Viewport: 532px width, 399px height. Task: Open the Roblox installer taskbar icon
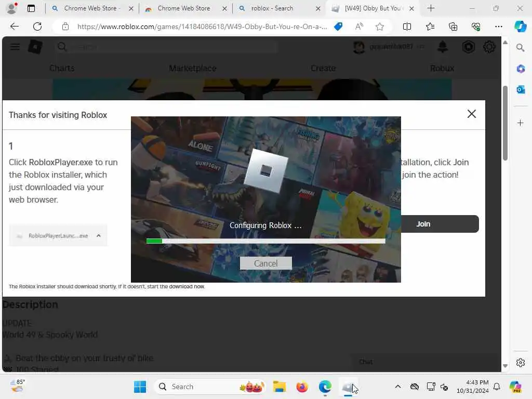pos(348,387)
